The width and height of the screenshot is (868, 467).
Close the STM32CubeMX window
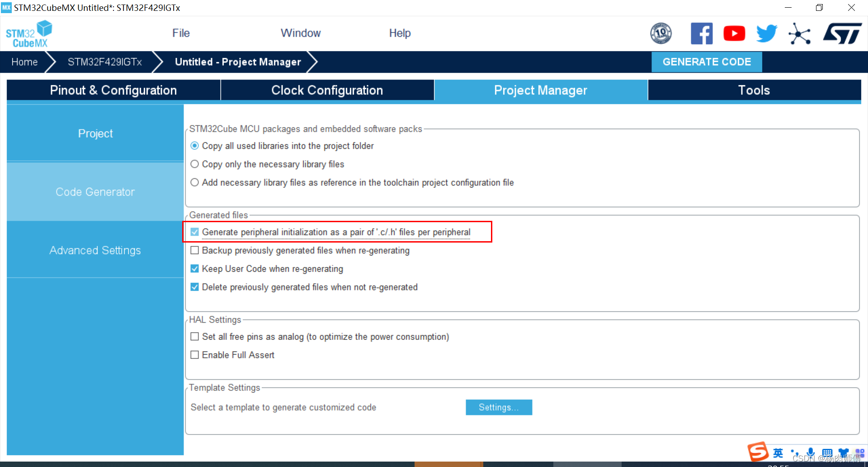pos(851,8)
